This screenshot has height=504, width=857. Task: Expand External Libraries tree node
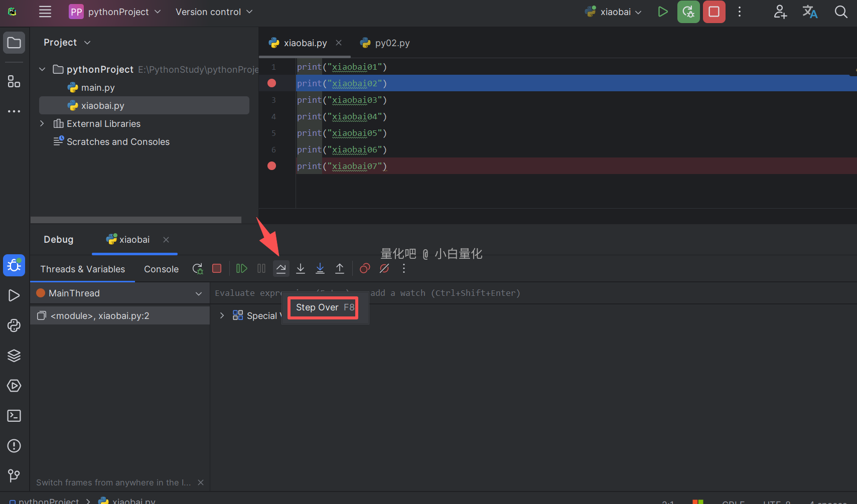pyautogui.click(x=42, y=124)
